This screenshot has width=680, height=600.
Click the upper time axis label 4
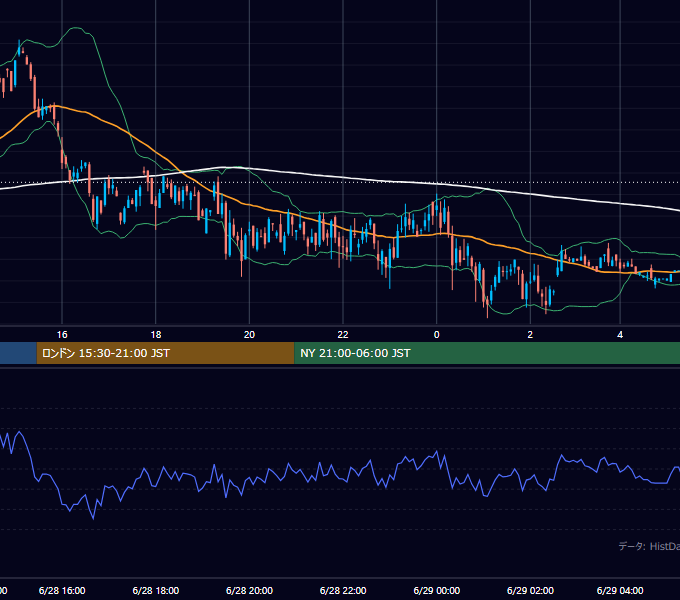coord(620,335)
